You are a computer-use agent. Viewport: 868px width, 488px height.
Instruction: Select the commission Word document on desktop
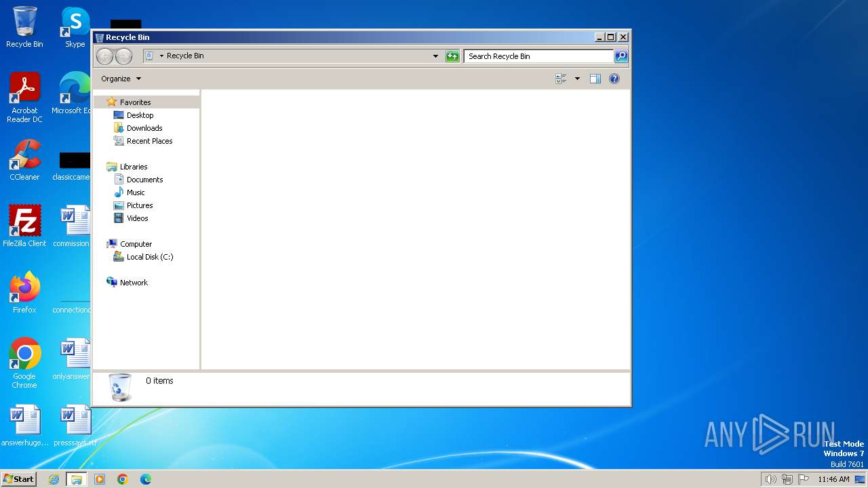click(72, 226)
